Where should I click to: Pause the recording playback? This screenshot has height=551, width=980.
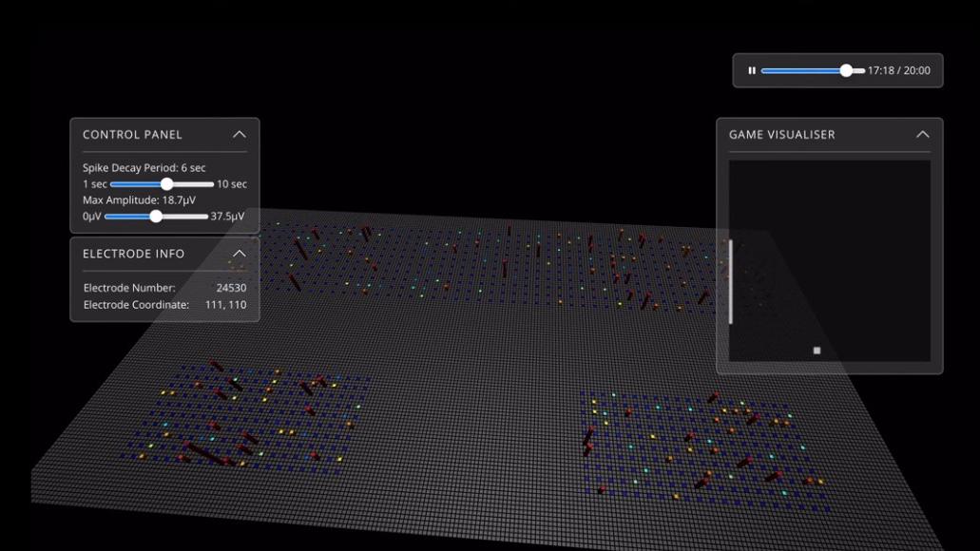752,71
